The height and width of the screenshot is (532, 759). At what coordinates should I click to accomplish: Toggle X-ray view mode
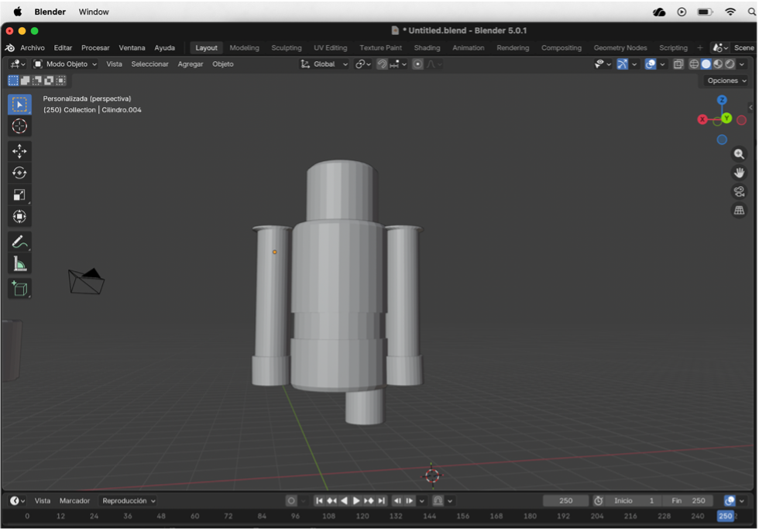point(678,64)
